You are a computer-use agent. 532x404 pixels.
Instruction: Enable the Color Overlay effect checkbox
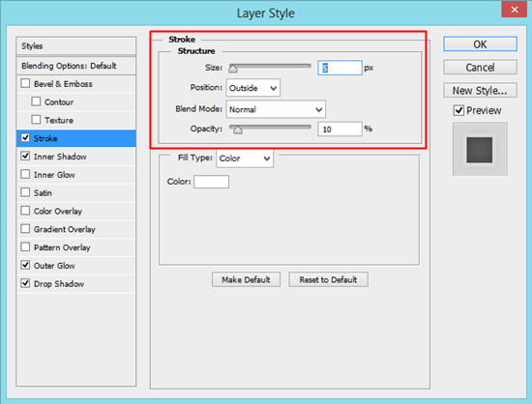25,211
